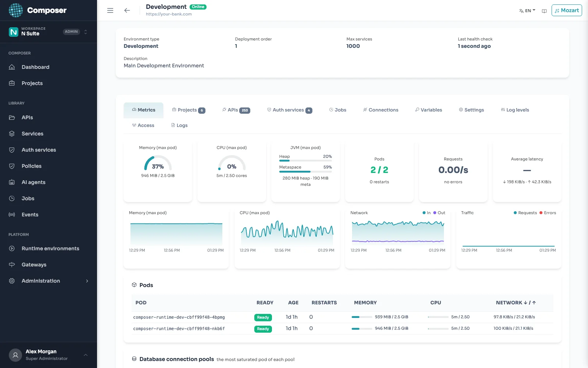The image size is (588, 368).
Task: Open the Connections tab
Action: pos(380,110)
